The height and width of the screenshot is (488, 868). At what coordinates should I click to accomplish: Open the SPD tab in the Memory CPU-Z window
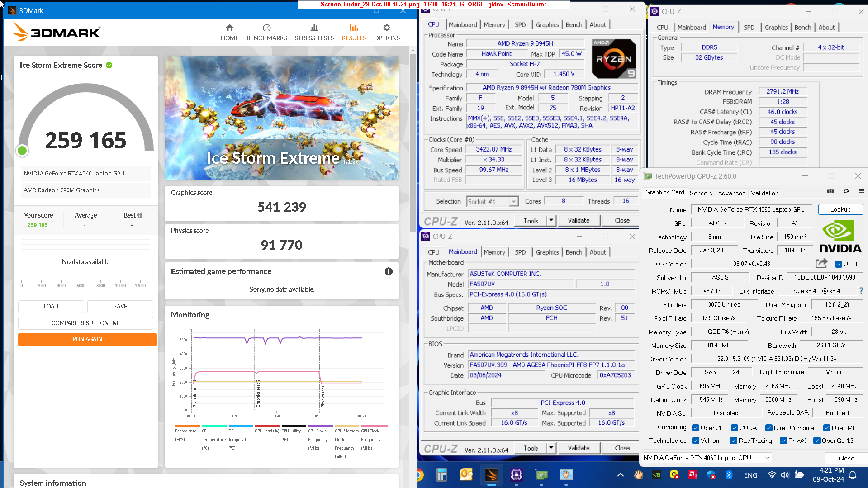click(x=749, y=28)
